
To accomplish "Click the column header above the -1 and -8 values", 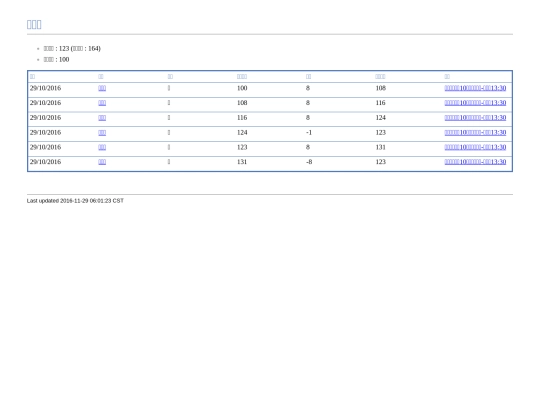I will pos(309,76).
